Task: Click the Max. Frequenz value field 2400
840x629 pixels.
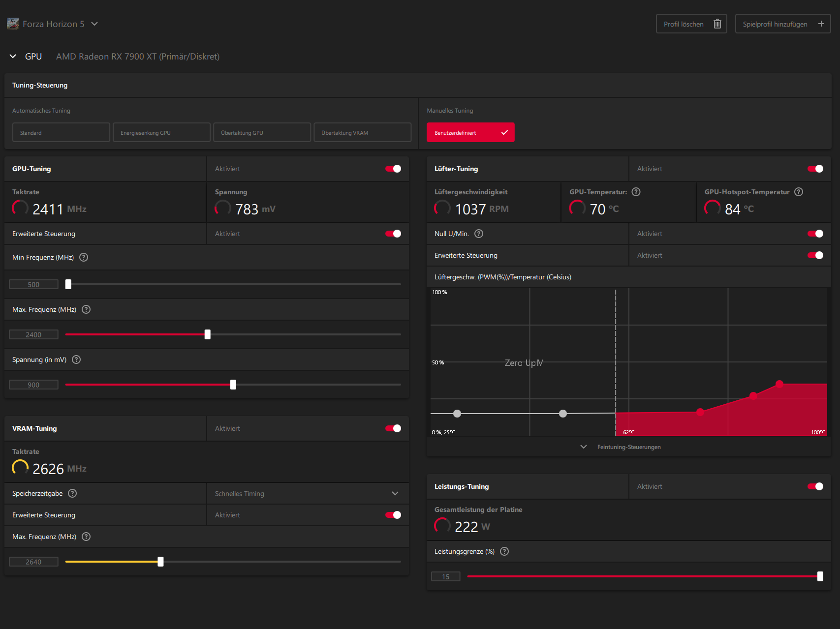Action: 33,334
